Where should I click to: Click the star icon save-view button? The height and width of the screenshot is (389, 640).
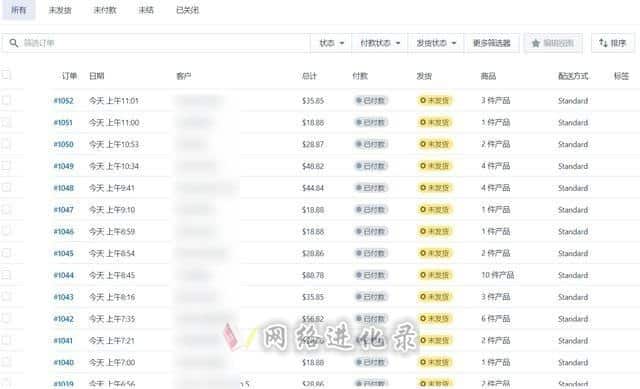(x=553, y=43)
